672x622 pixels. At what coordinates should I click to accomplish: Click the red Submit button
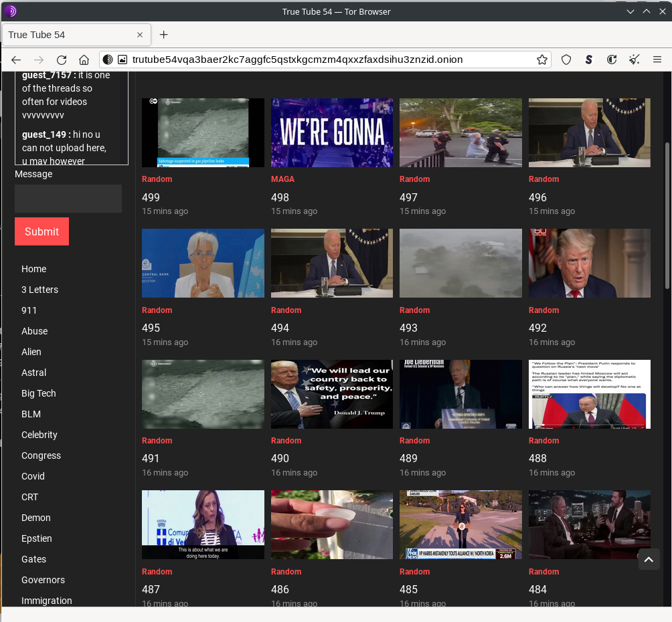pyautogui.click(x=41, y=231)
